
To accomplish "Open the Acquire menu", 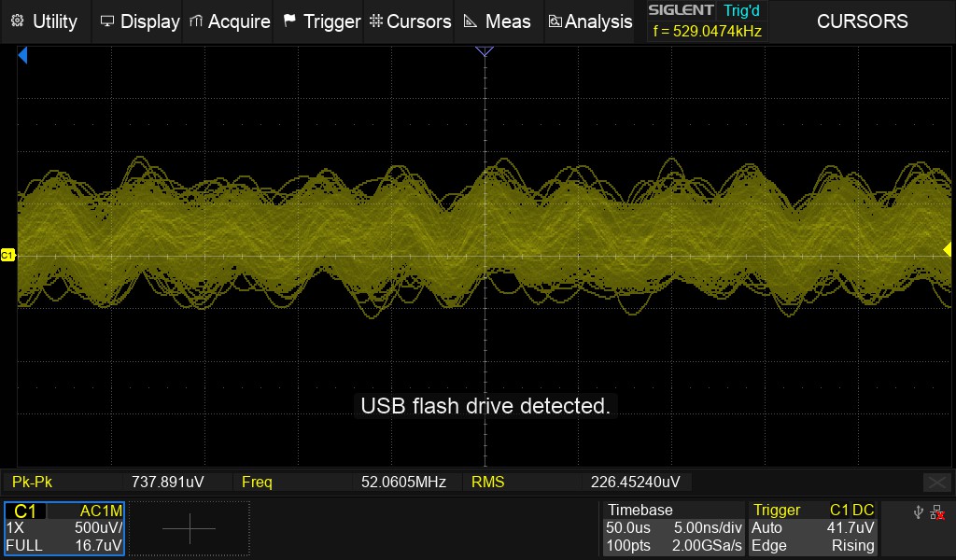I will pyautogui.click(x=230, y=21).
